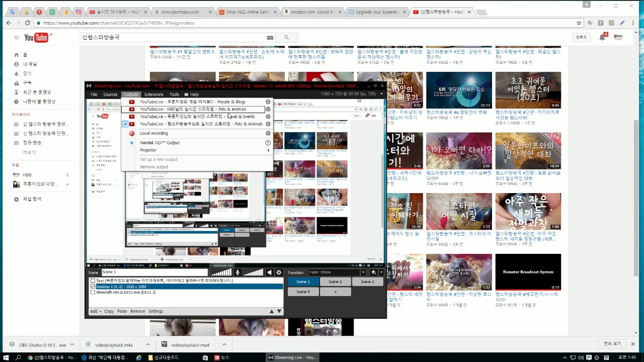Open the audio settings gear icon
Screen dimensions: 644x362
click(x=279, y=273)
